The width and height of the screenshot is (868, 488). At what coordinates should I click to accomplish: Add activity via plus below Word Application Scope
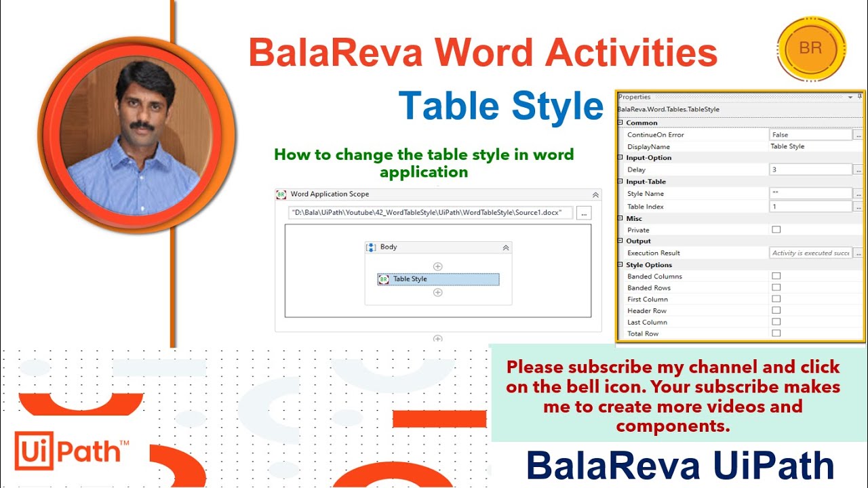[438, 339]
